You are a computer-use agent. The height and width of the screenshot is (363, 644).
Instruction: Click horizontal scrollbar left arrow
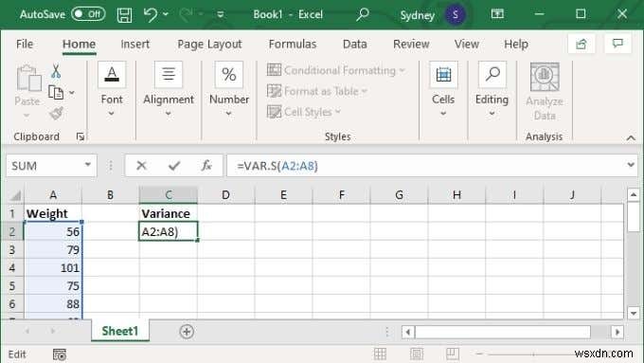pyautogui.click(x=408, y=332)
